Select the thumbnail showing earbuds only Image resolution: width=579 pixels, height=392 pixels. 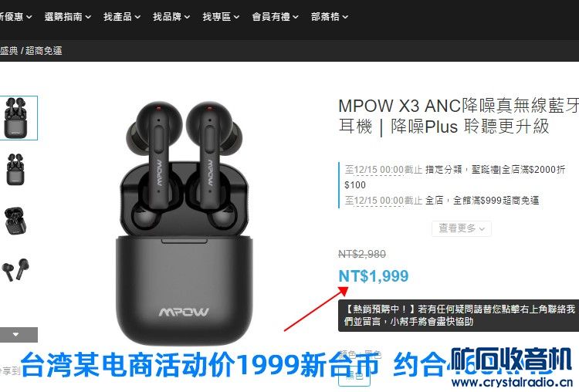tap(15, 269)
